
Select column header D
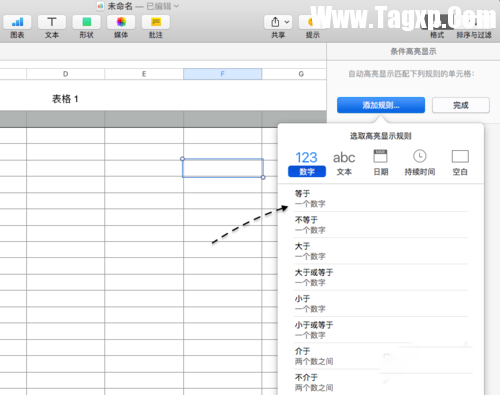coord(65,74)
